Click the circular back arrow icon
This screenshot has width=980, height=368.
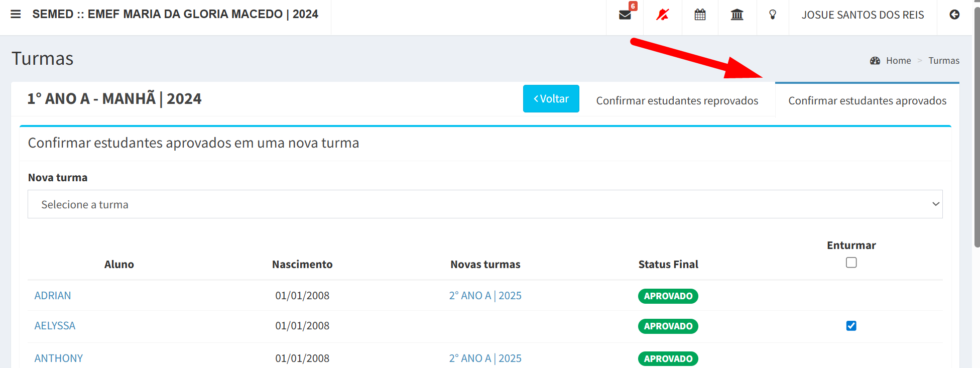[954, 15]
